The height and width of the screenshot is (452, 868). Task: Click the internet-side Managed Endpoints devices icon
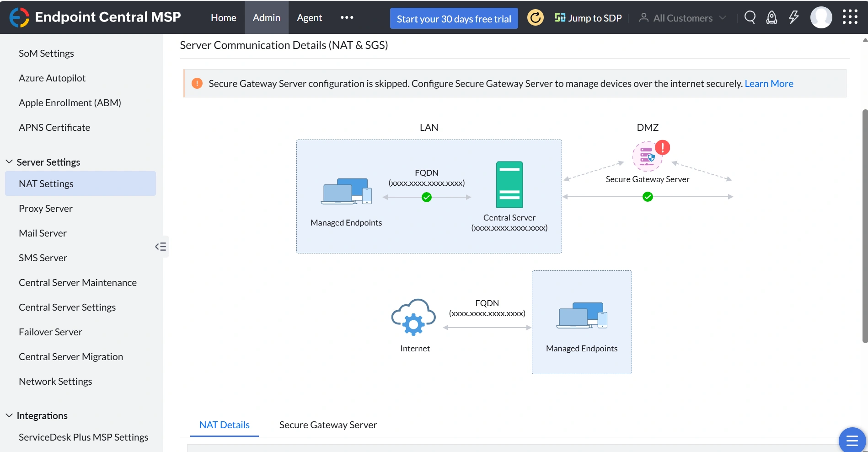point(582,315)
